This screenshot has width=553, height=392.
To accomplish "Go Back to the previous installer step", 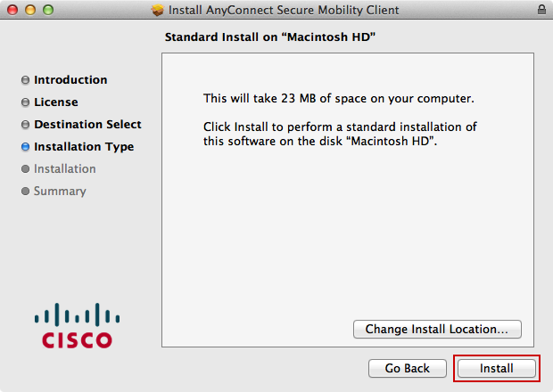I will (408, 368).
